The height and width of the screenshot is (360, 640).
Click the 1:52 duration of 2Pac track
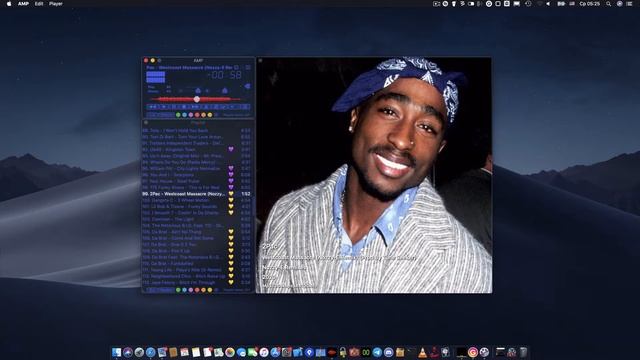pyautogui.click(x=246, y=194)
